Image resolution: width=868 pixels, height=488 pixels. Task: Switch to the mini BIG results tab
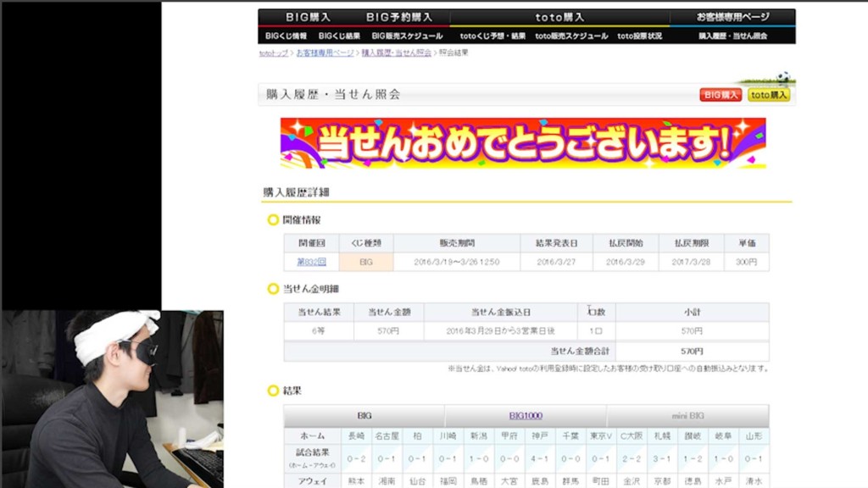pyautogui.click(x=687, y=416)
